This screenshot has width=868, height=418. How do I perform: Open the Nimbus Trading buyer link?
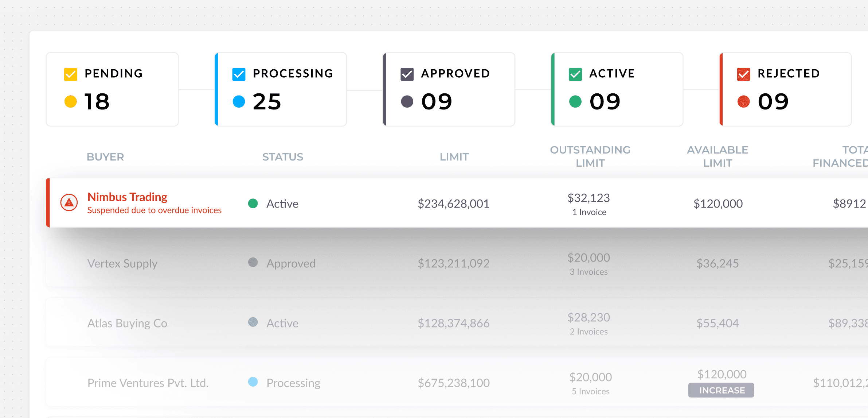point(127,197)
